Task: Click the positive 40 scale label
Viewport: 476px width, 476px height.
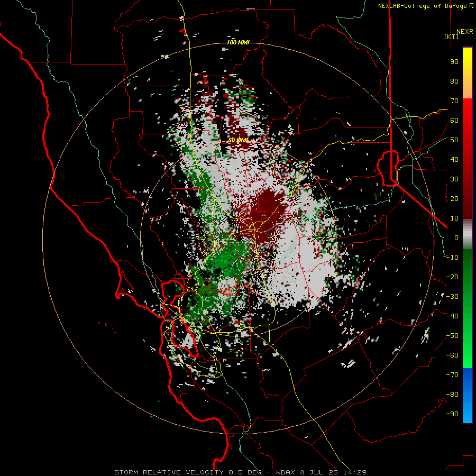Action: point(454,160)
